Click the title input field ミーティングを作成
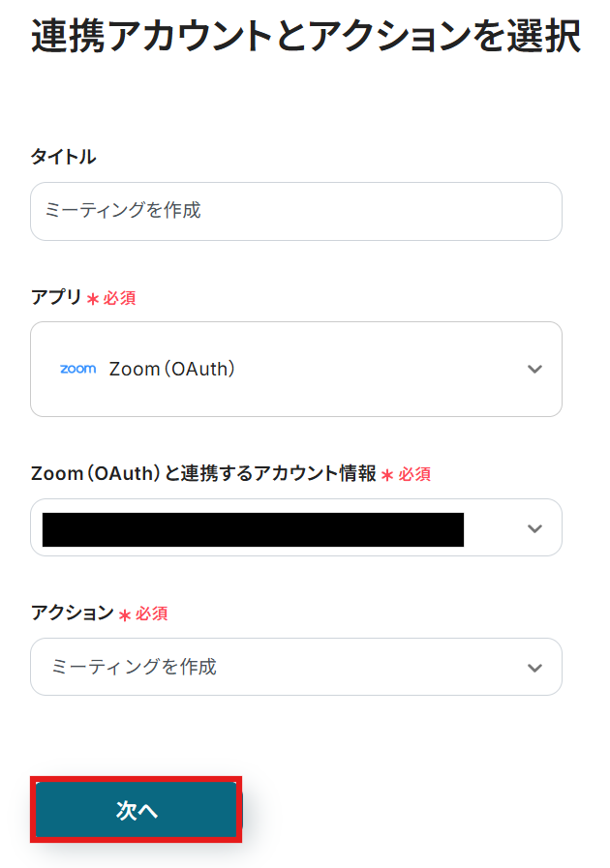This screenshot has height=868, width=610. [295, 211]
